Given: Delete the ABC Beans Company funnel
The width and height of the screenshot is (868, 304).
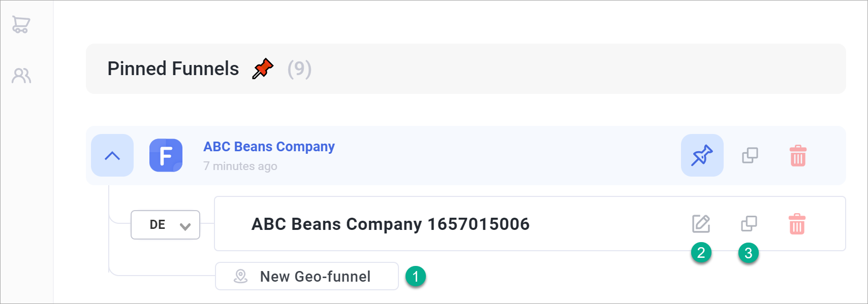Looking at the screenshot, I should point(798,155).
